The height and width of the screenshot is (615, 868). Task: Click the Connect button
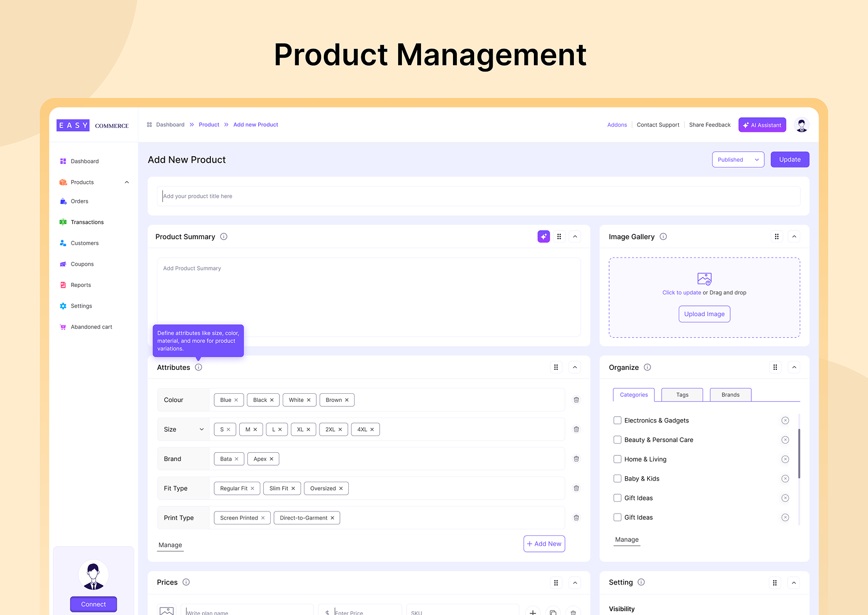(93, 604)
